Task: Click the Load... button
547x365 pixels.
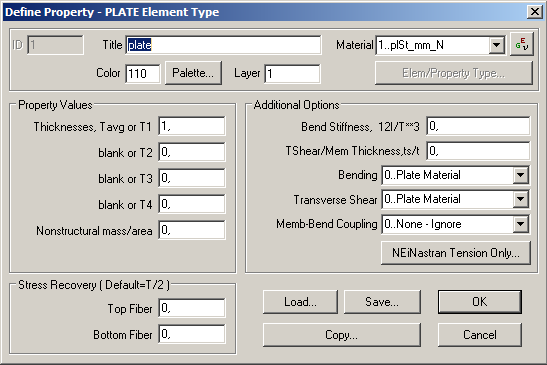Action: pos(300,302)
